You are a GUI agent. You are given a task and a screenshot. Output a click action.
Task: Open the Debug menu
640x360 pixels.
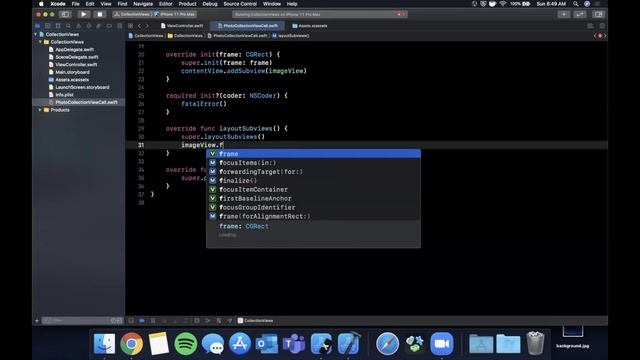tap(210, 4)
